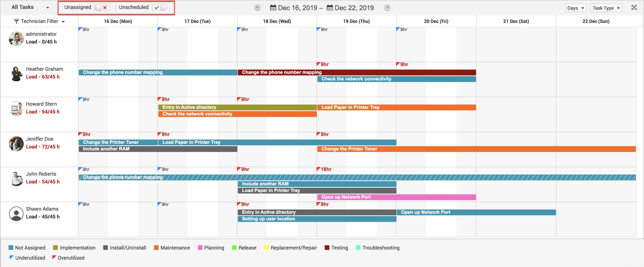Viewport: 644px width, 267px height.
Task: Open the Task Type dropdown
Action: 606,8
